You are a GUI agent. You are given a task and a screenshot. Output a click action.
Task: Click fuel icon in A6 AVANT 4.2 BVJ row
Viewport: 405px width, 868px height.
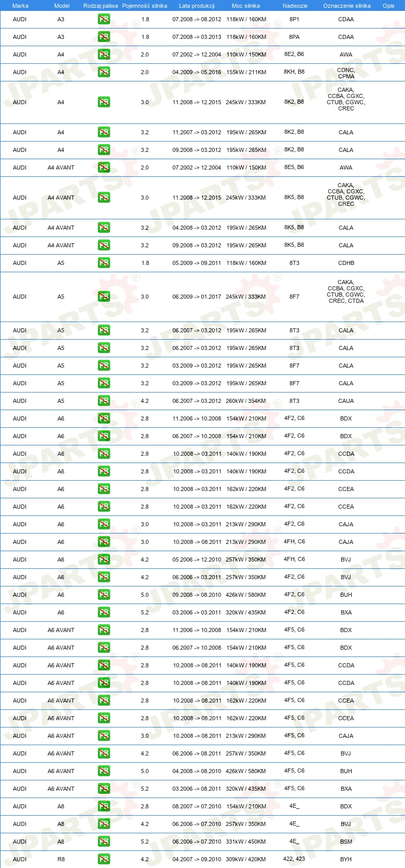pos(104,753)
